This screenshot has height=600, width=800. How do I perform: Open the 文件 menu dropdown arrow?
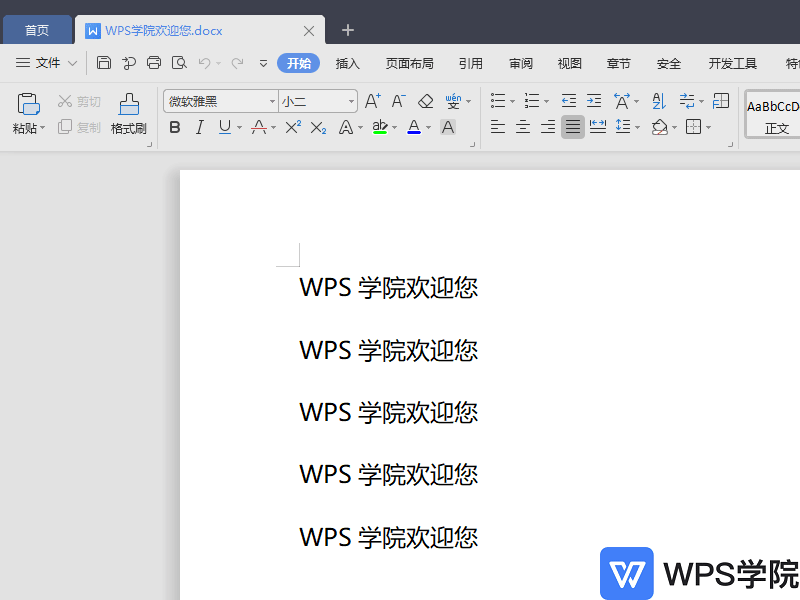72,63
